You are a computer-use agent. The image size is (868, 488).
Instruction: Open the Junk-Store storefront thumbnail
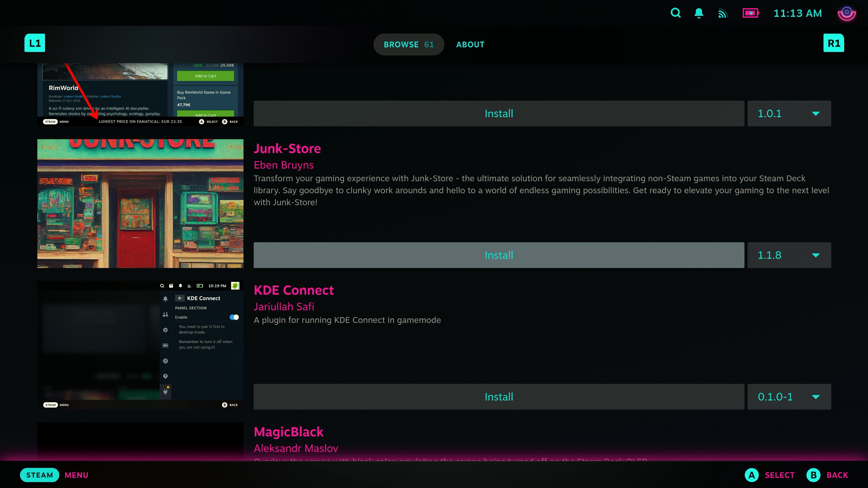tap(140, 204)
